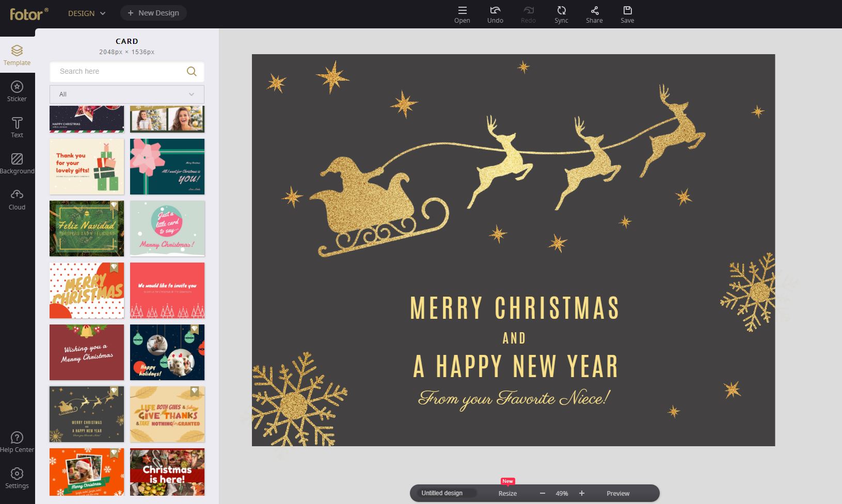
Task: Zoom in with the plus icon
Action: (x=582, y=493)
